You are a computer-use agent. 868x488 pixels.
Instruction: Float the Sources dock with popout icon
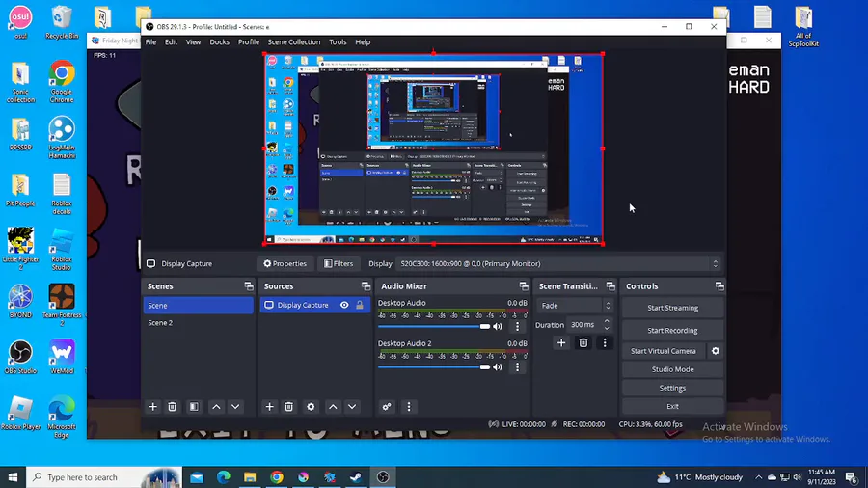coord(366,286)
